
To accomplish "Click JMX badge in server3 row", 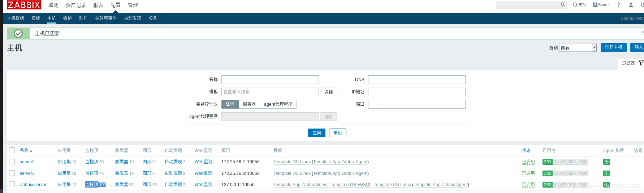I will [572, 173].
